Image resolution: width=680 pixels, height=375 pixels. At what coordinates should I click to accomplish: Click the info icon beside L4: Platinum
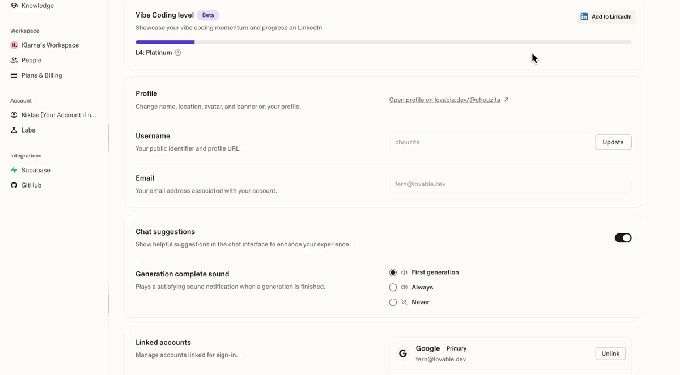click(178, 52)
